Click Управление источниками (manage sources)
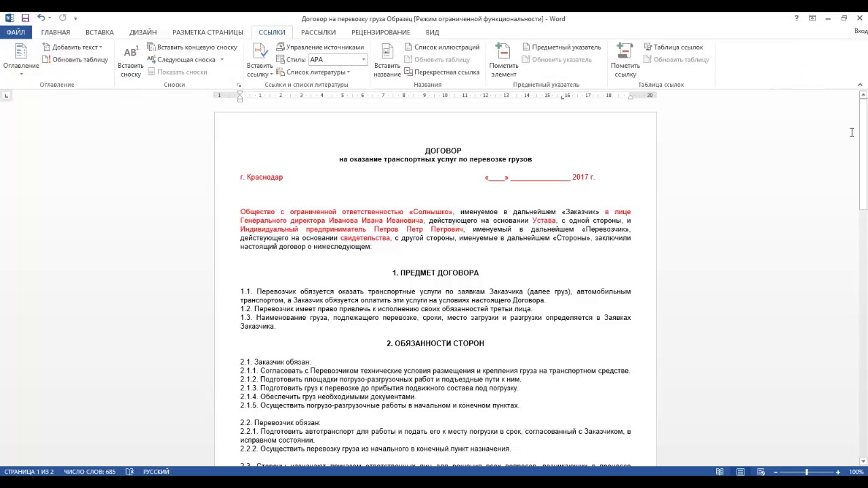868x488 pixels. click(x=320, y=47)
